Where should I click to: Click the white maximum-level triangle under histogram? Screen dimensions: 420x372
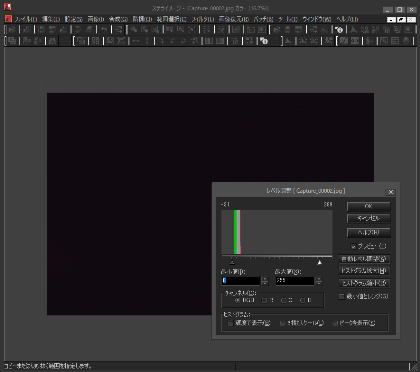pyautogui.click(x=320, y=262)
